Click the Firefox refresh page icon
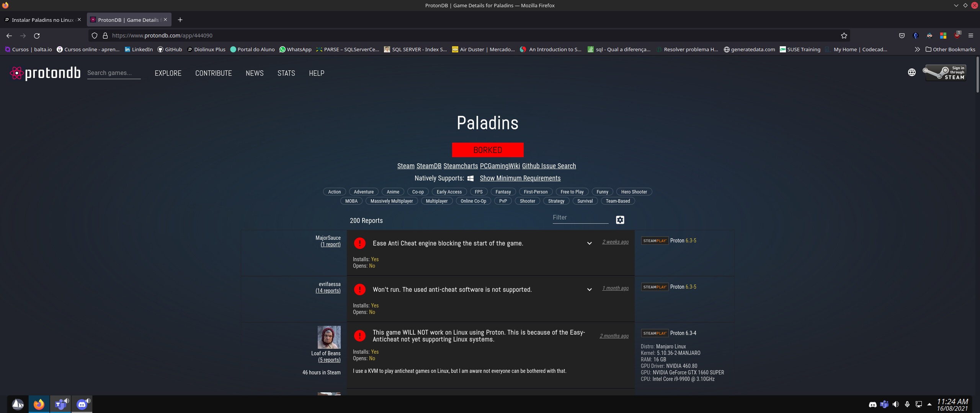980x413 pixels. (36, 36)
